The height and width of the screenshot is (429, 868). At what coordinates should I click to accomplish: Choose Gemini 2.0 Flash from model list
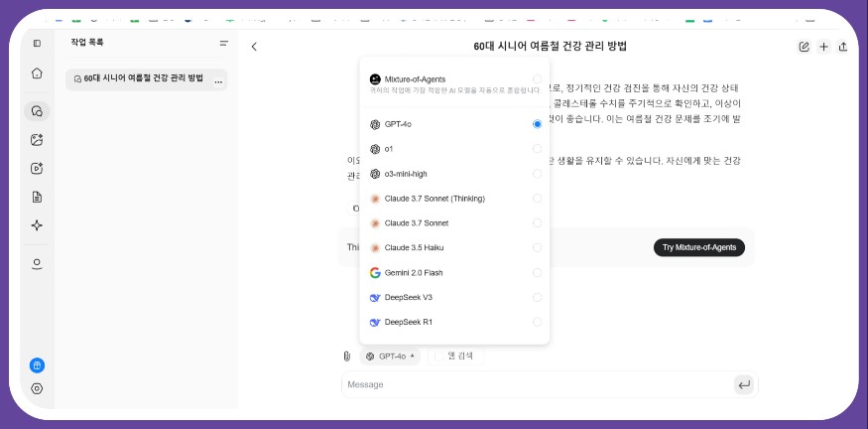tap(414, 272)
